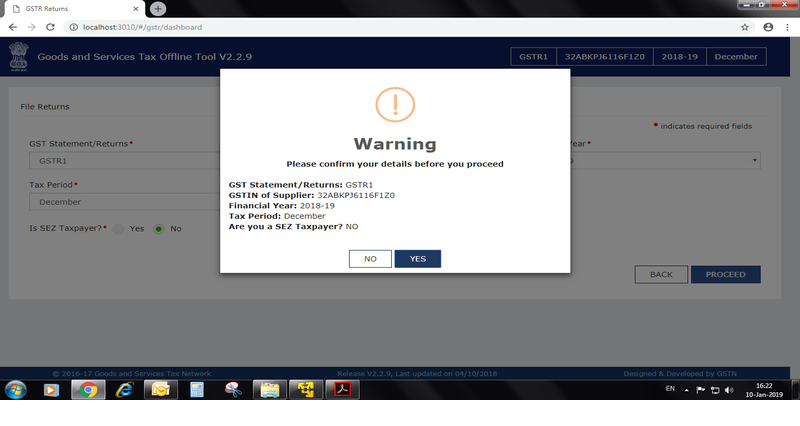Click YES to confirm details
Screen dimensions: 800x426
point(417,259)
